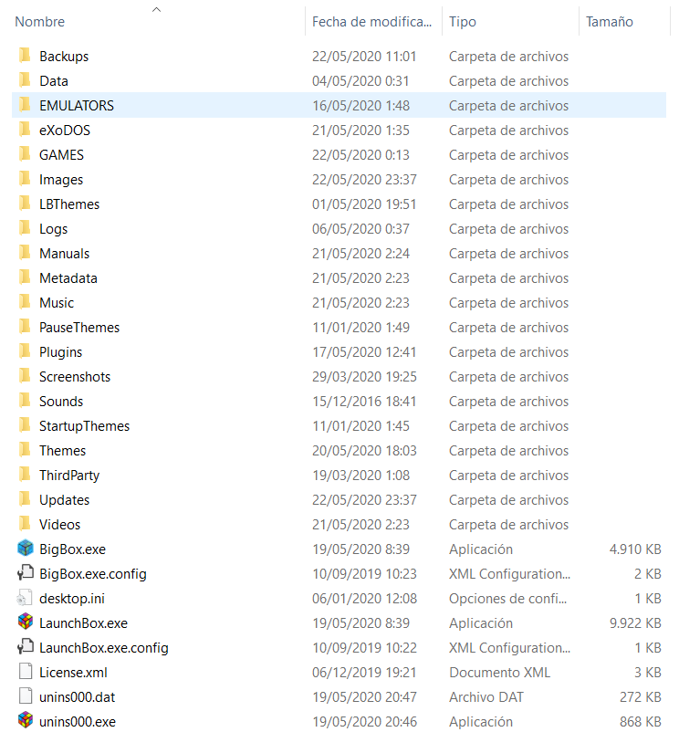Click the Sounds folder icon
Image resolution: width=700 pixels, height=753 pixels.
click(x=25, y=400)
